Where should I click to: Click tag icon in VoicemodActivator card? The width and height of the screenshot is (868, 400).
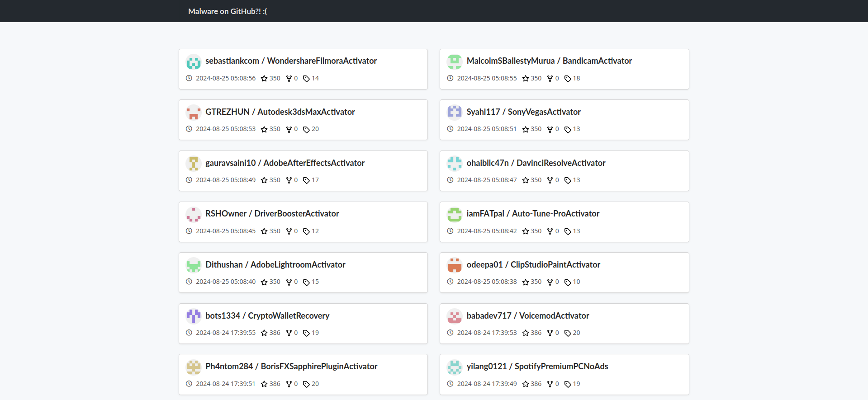[x=568, y=333]
